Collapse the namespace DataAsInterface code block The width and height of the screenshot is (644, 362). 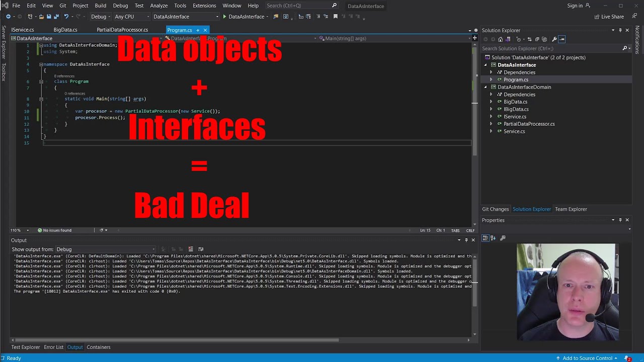(41, 64)
